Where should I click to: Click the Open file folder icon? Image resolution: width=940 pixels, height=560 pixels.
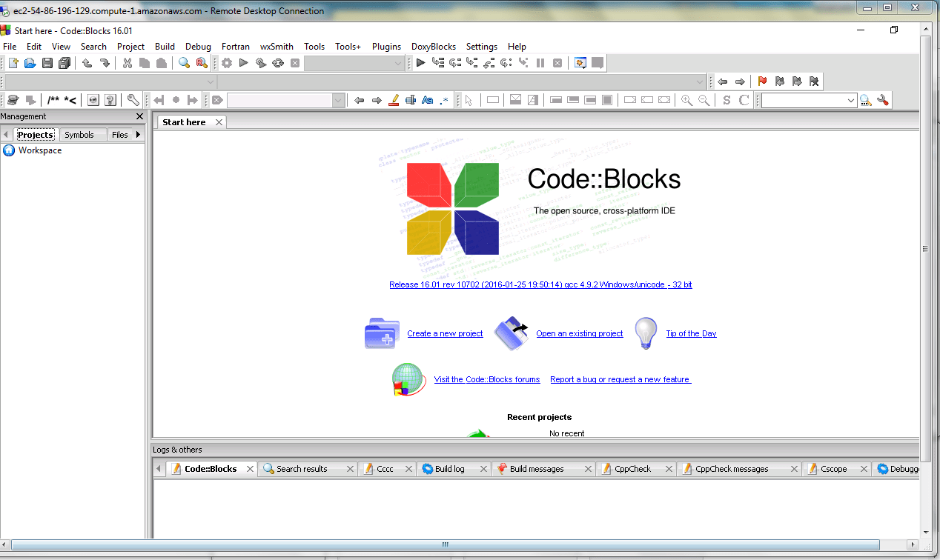[x=30, y=63]
